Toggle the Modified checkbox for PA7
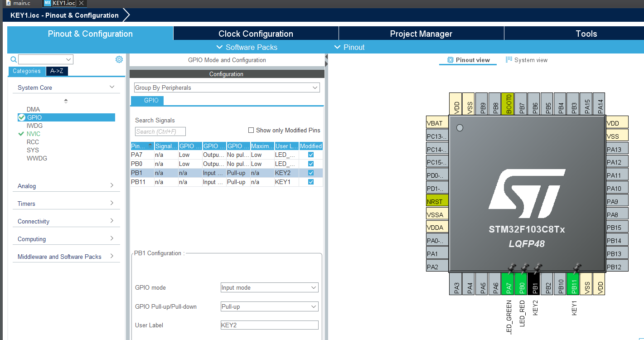 point(311,155)
